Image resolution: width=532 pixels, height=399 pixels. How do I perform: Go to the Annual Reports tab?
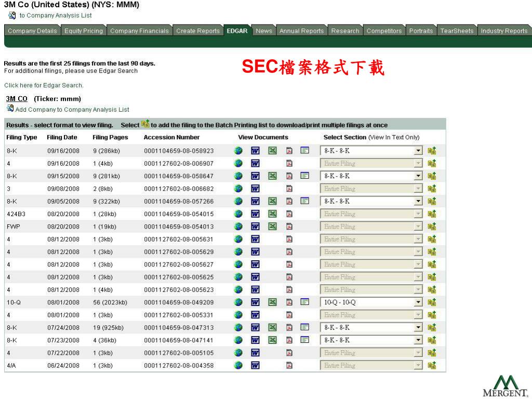302,31
